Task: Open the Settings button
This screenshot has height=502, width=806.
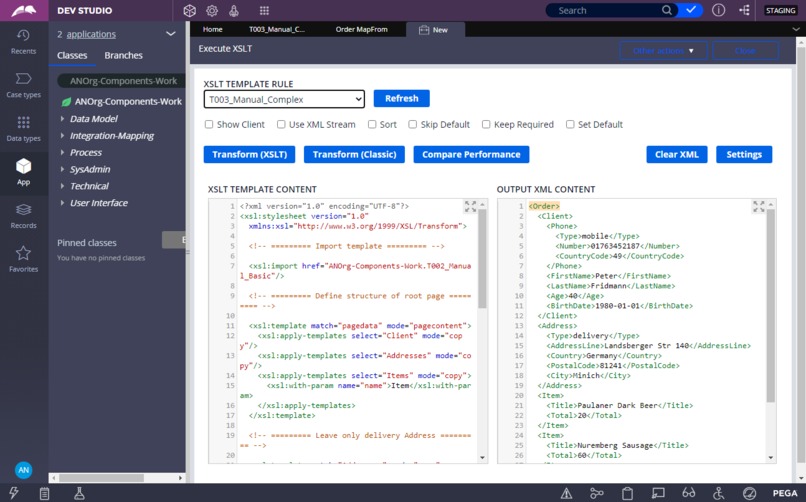Action: click(x=744, y=154)
